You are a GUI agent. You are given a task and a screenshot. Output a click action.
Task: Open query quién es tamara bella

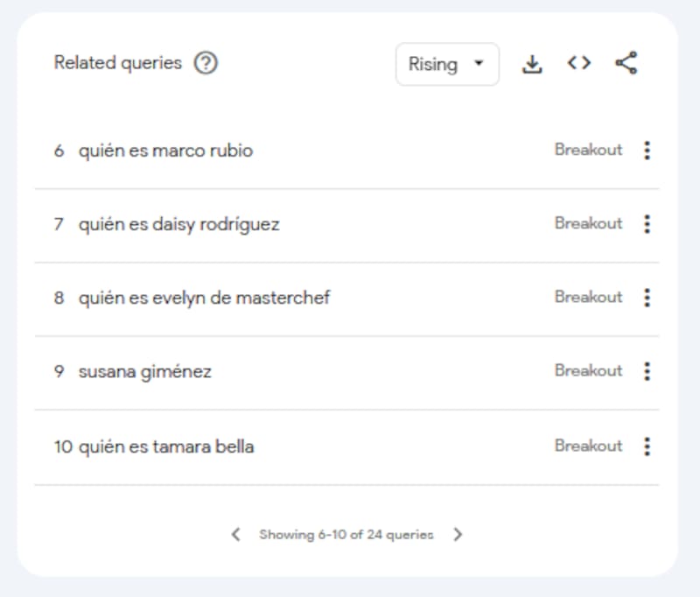click(x=166, y=446)
